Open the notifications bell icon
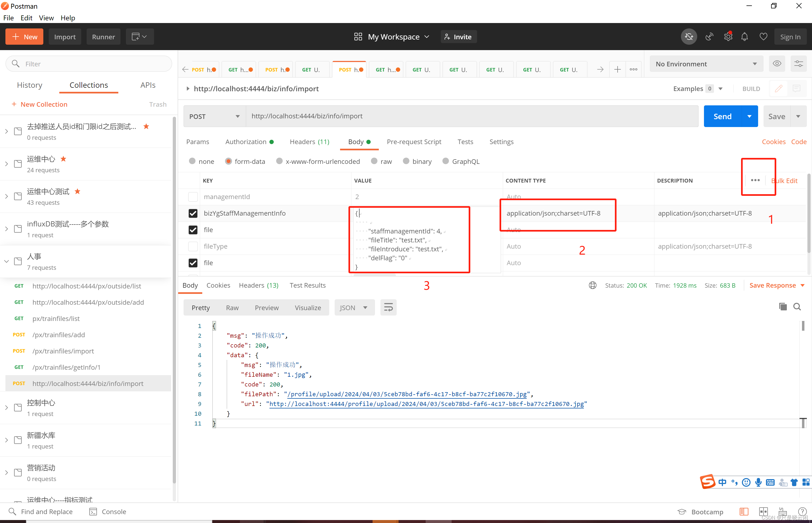Image resolution: width=812 pixels, height=523 pixels. click(x=745, y=37)
